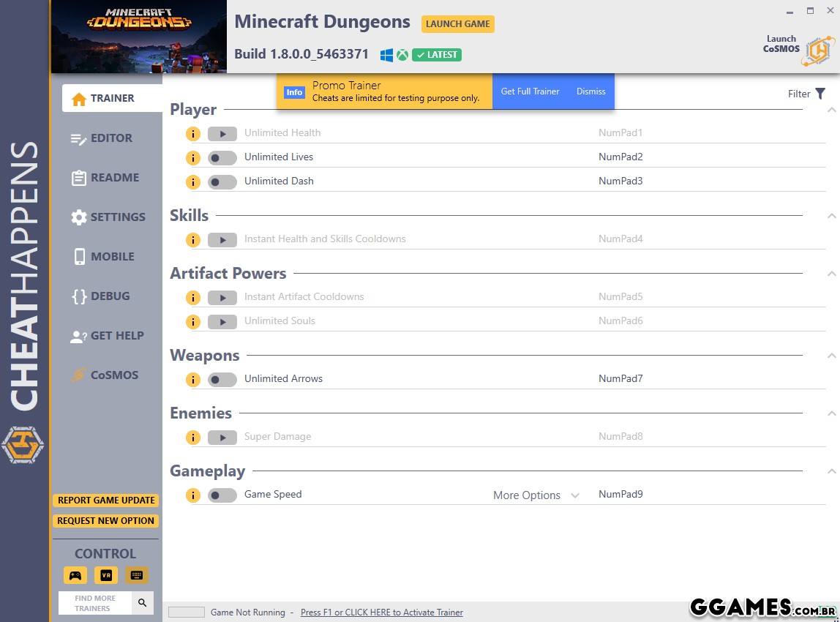The image size is (840, 622).
Task: Click Get Full Trainer link
Action: 530,91
